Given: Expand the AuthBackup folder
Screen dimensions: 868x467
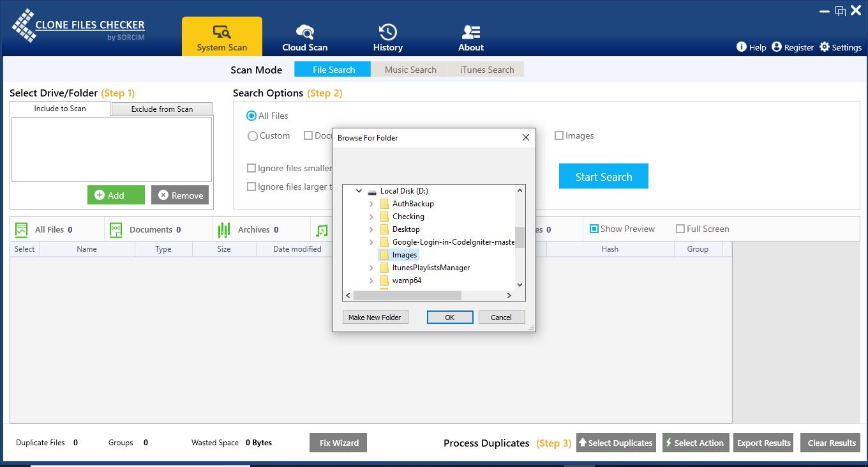Looking at the screenshot, I should click(371, 204).
